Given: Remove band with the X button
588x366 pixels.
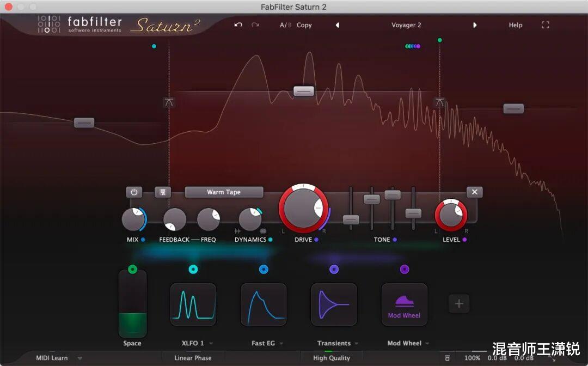Looking at the screenshot, I should [x=474, y=192].
